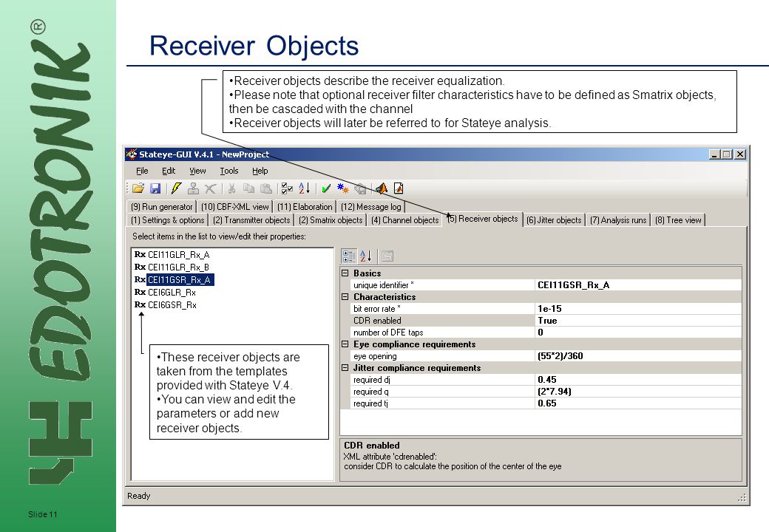
Task: Click the yellow lightning bolt toolbar icon
Action: 177,188
